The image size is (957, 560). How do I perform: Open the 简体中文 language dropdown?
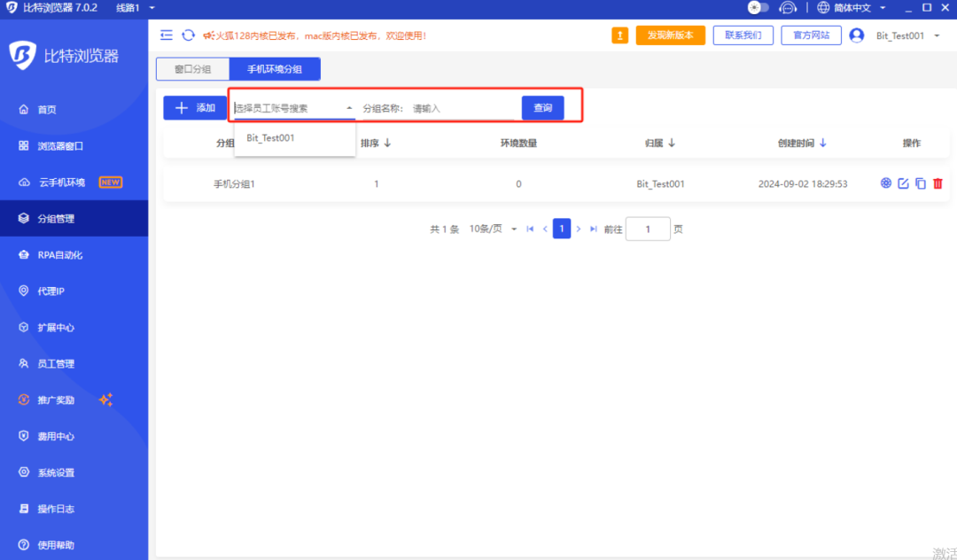(x=852, y=7)
